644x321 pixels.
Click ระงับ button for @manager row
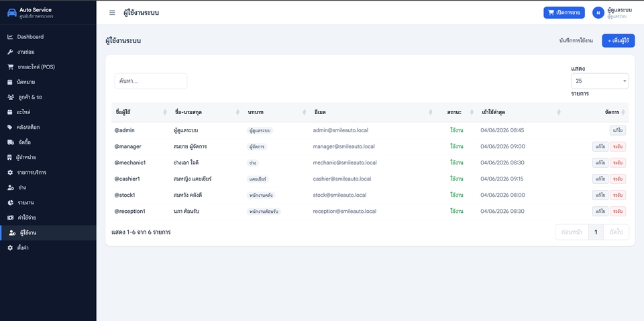(618, 146)
